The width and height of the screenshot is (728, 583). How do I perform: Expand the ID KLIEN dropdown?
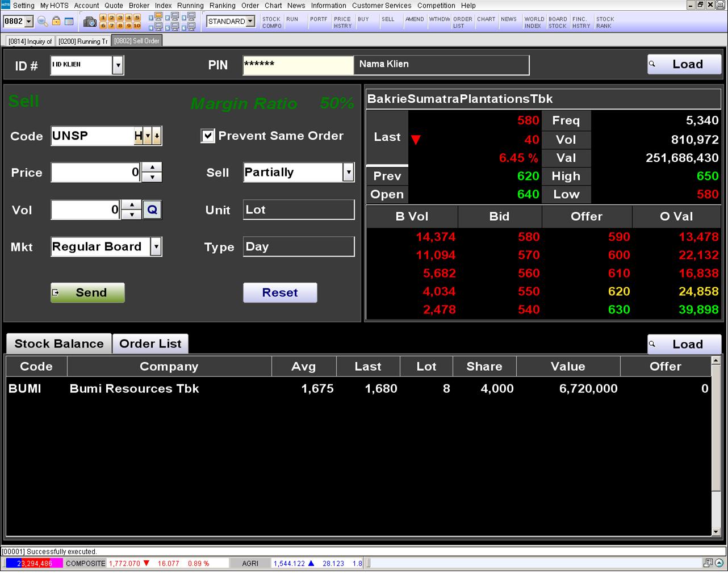pyautogui.click(x=118, y=65)
